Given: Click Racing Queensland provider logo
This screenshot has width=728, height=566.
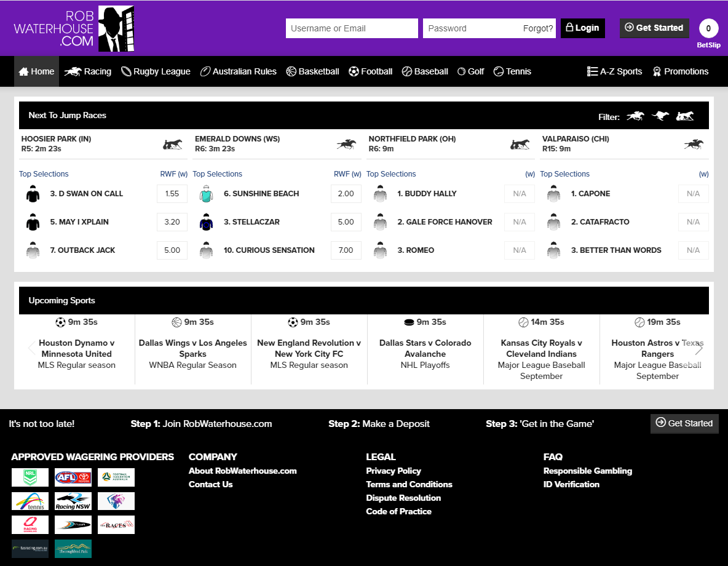Looking at the screenshot, I should [30, 525].
